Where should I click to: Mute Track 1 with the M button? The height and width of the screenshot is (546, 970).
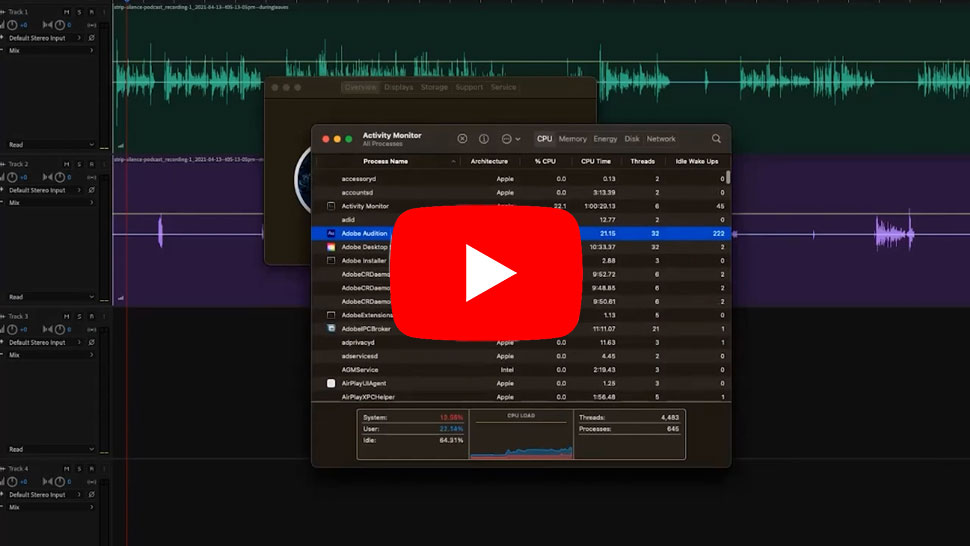coord(66,11)
